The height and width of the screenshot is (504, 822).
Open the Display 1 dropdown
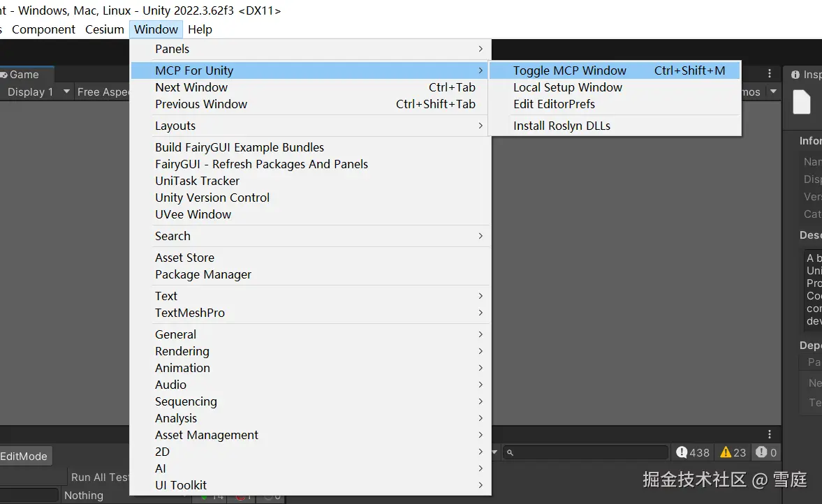(x=37, y=91)
